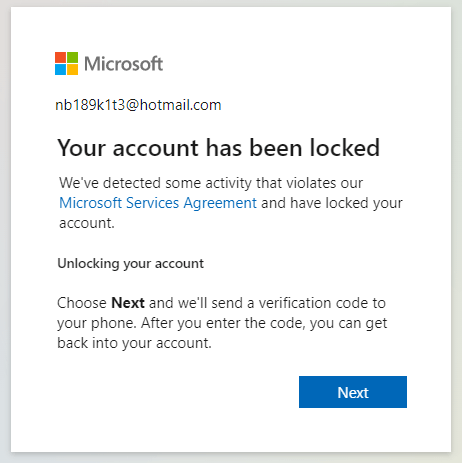Click the blue square of Microsoft logo
Screen dimensions: 462x463
tap(60, 70)
